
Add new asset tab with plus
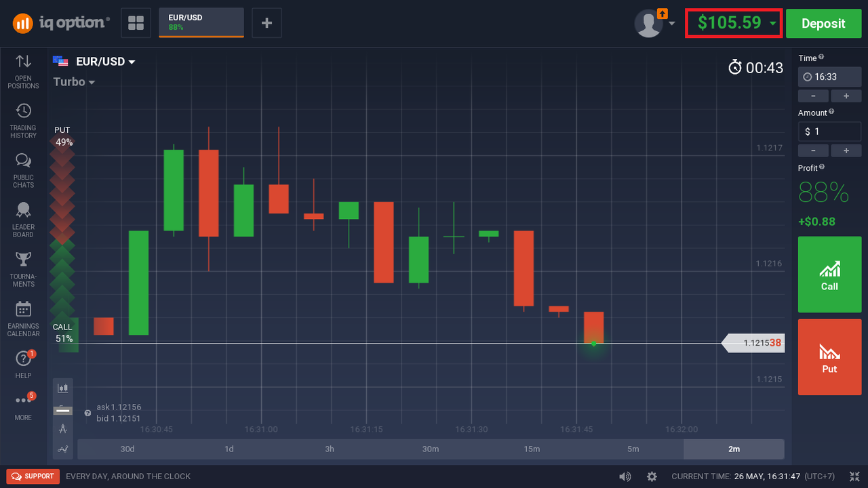pyautogui.click(x=267, y=23)
